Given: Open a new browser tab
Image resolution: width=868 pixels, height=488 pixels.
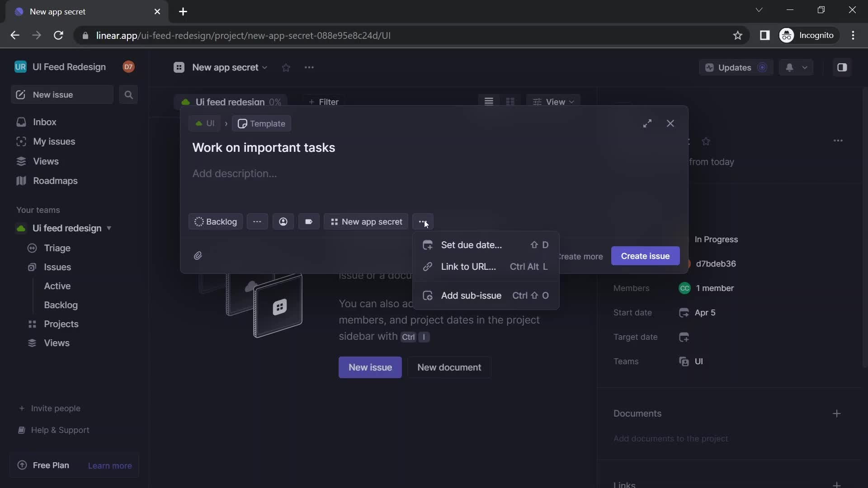Looking at the screenshot, I should [x=183, y=12].
